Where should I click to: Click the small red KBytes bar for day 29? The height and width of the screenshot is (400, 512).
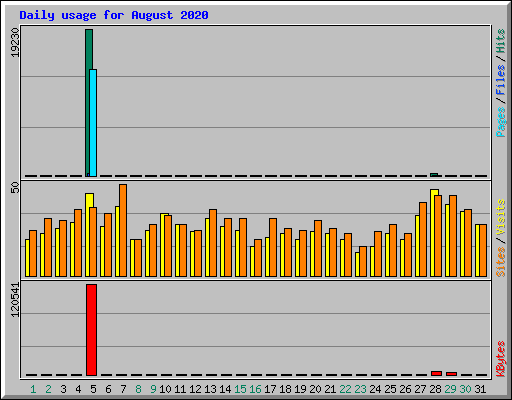point(451,374)
